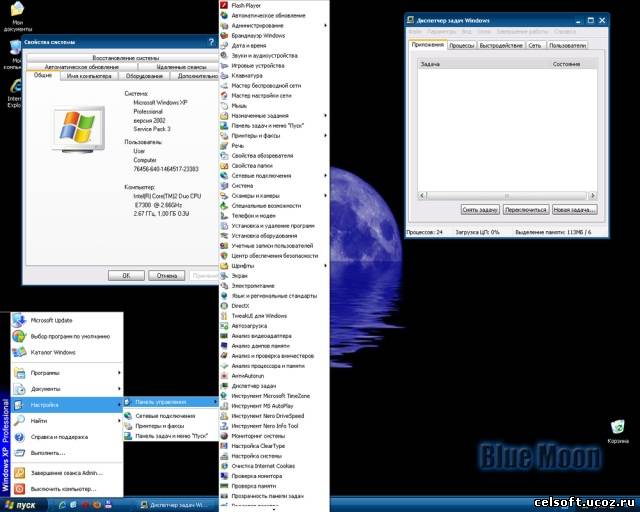Open the TweakUI для Windows icon
This screenshot has height=512, width=640.
coord(224,316)
